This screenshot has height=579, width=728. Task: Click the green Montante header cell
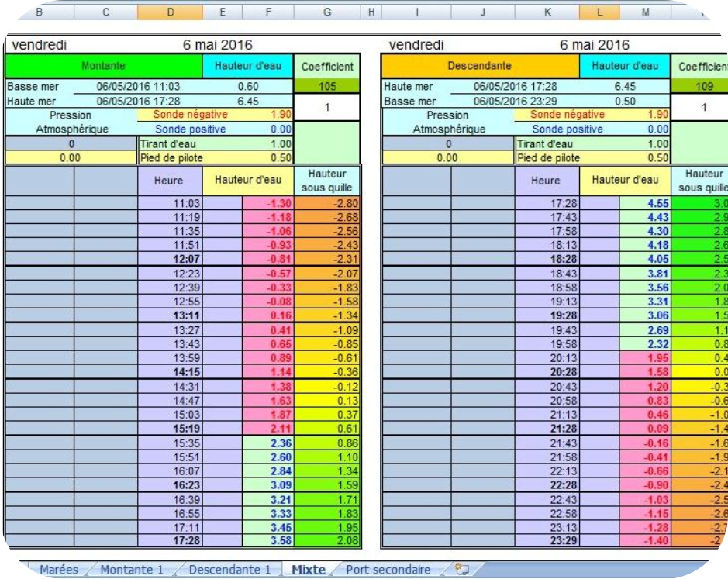point(103,67)
